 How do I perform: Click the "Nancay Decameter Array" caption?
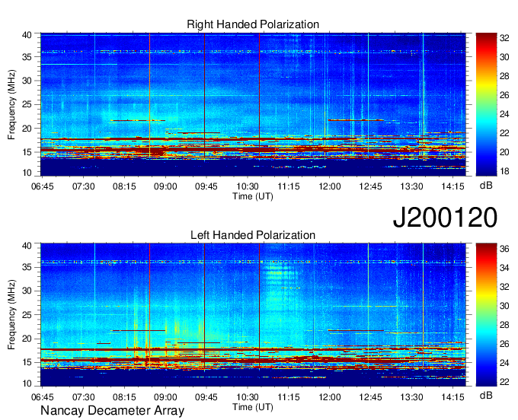click(x=112, y=411)
